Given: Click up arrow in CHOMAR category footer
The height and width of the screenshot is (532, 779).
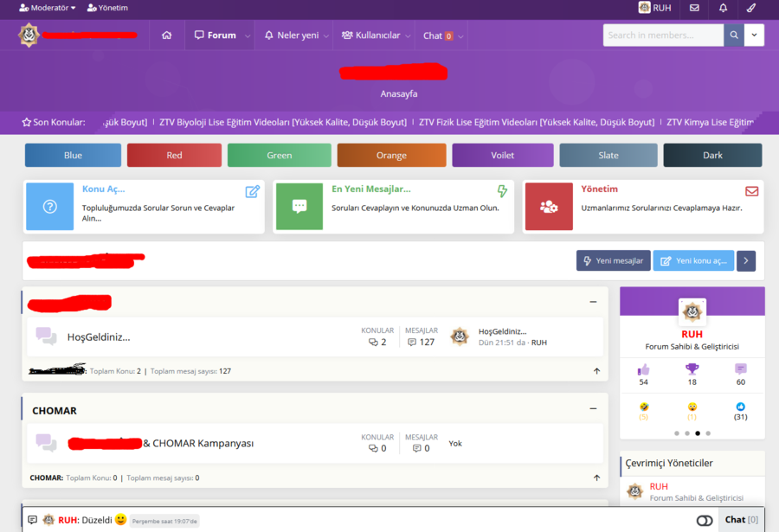Looking at the screenshot, I should [596, 478].
